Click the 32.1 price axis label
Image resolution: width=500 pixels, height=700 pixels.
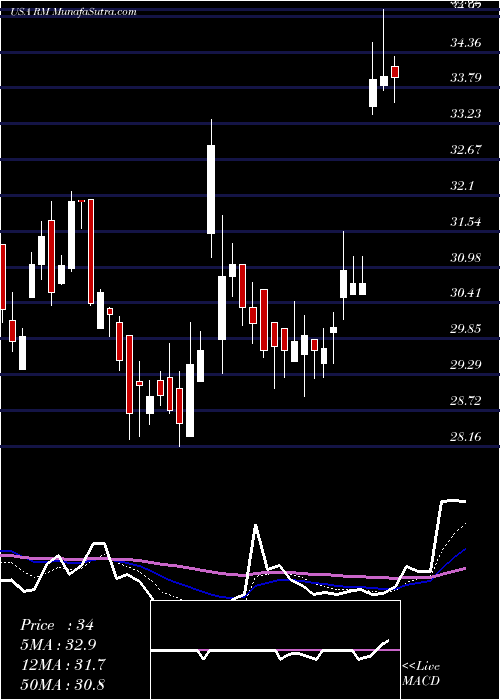pos(462,186)
